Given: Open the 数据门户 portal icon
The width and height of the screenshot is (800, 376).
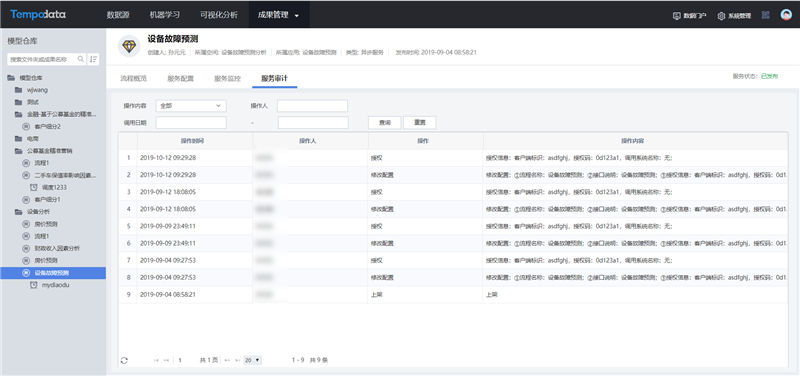Looking at the screenshot, I should point(677,16).
